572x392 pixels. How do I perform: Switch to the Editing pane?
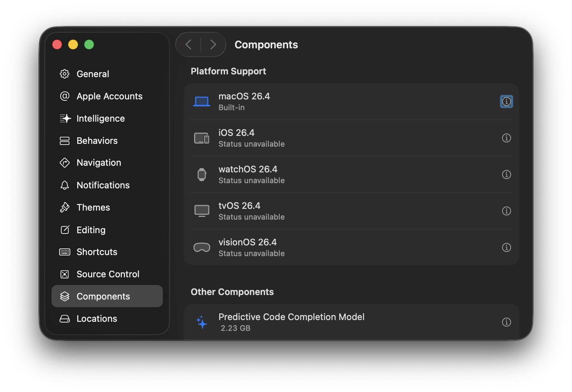(107, 230)
